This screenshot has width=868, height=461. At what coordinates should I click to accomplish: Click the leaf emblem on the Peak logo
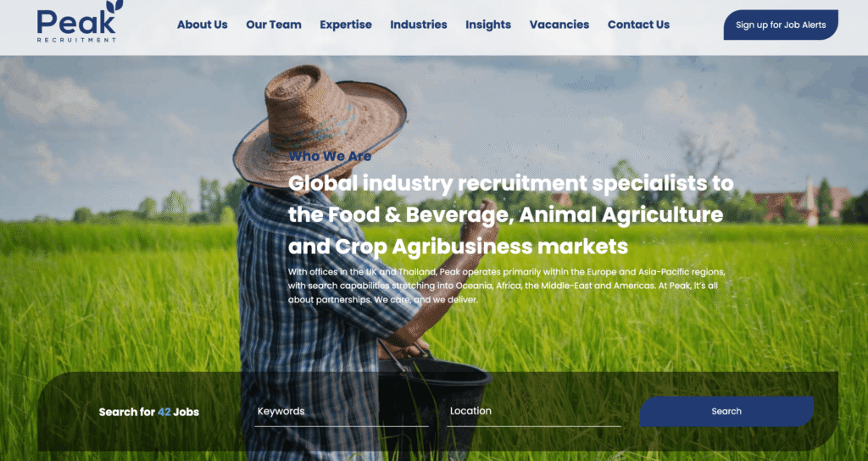pyautogui.click(x=114, y=6)
